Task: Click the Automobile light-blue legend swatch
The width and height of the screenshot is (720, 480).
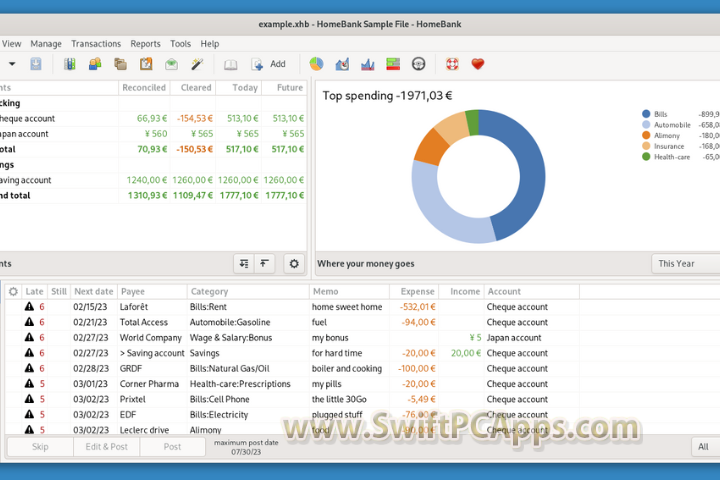Action: pos(646,124)
